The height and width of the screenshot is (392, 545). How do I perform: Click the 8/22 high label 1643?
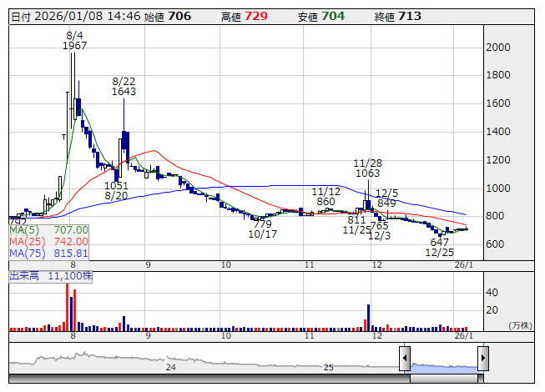tap(124, 92)
